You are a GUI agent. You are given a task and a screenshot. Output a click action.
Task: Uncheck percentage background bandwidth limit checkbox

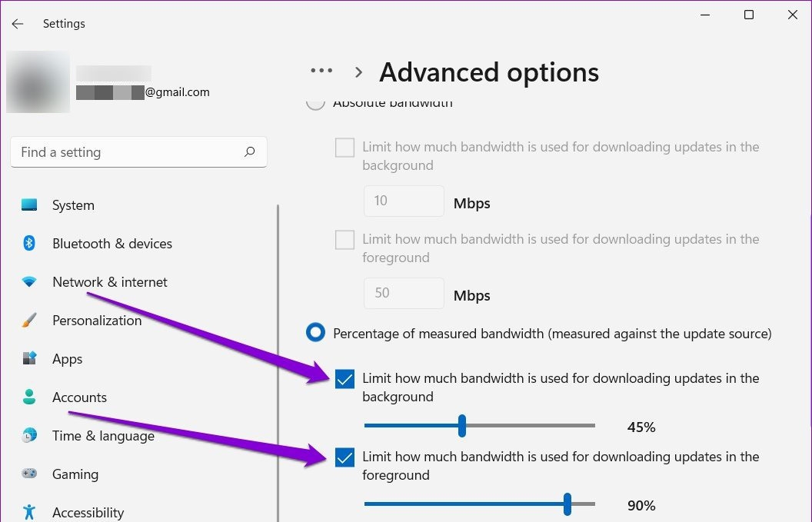point(344,379)
